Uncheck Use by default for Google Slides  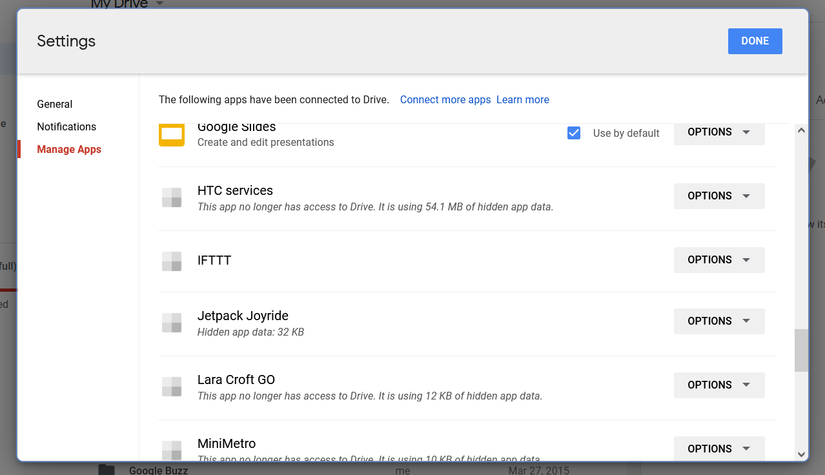574,133
